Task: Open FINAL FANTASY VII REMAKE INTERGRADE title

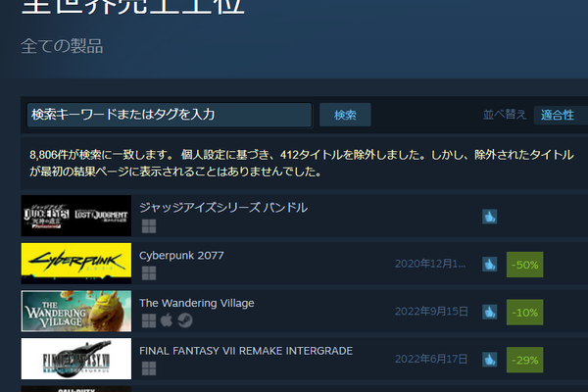Action: coord(246,351)
